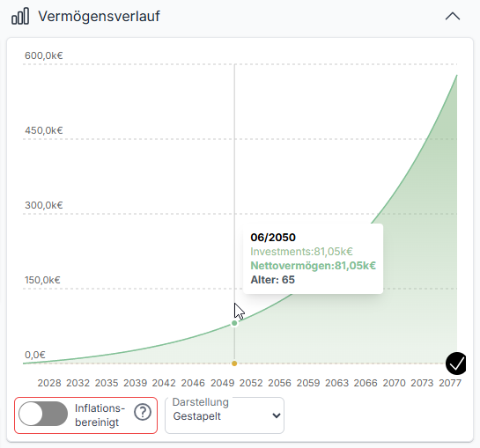Click the bar chart icon beside Vermögensverlauf
Image resolution: width=480 pixels, height=448 pixels.
tap(20, 16)
